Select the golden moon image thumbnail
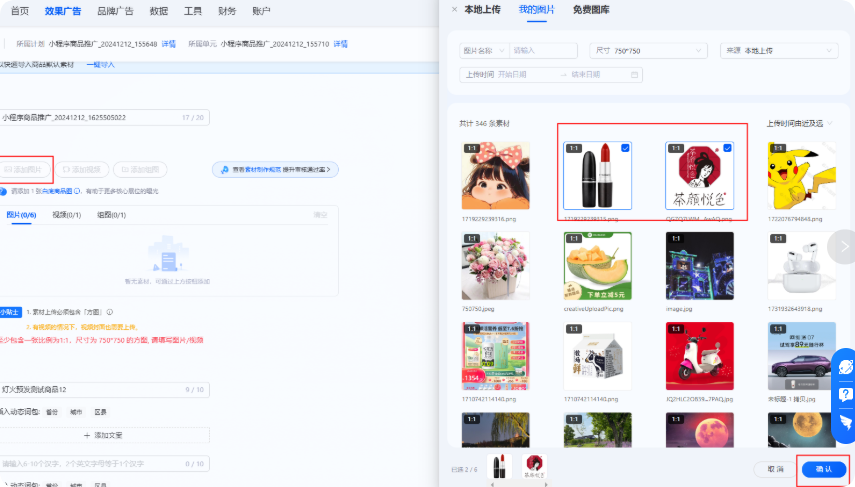The width and height of the screenshot is (855, 487). tap(802, 430)
